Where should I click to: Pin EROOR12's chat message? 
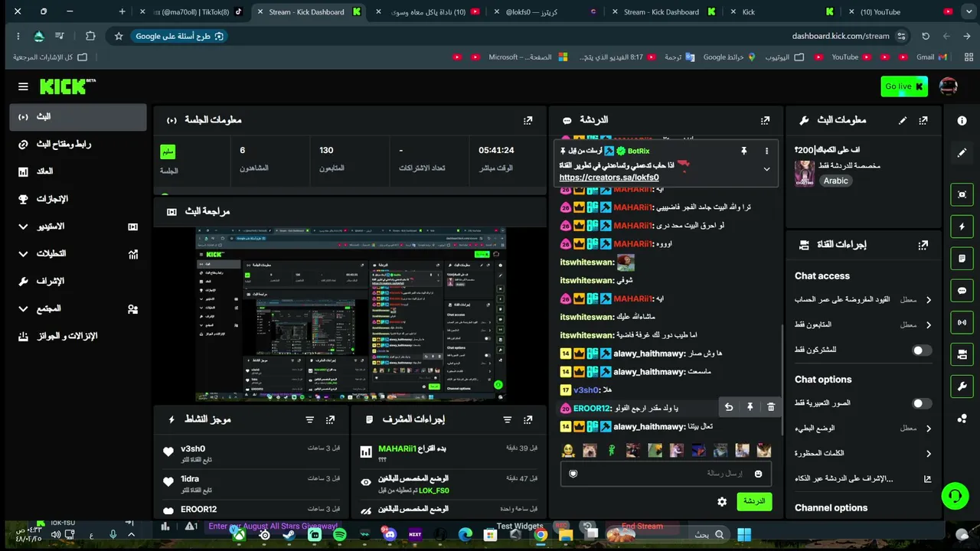tap(750, 407)
